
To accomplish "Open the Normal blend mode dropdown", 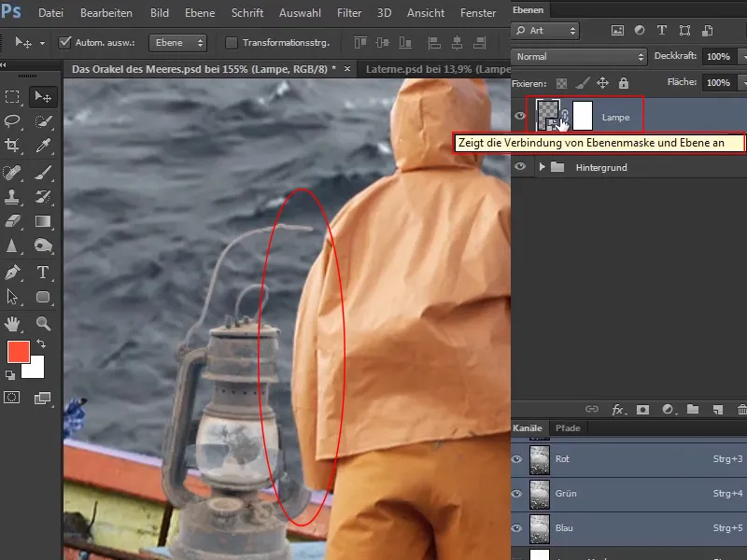I will [x=579, y=57].
